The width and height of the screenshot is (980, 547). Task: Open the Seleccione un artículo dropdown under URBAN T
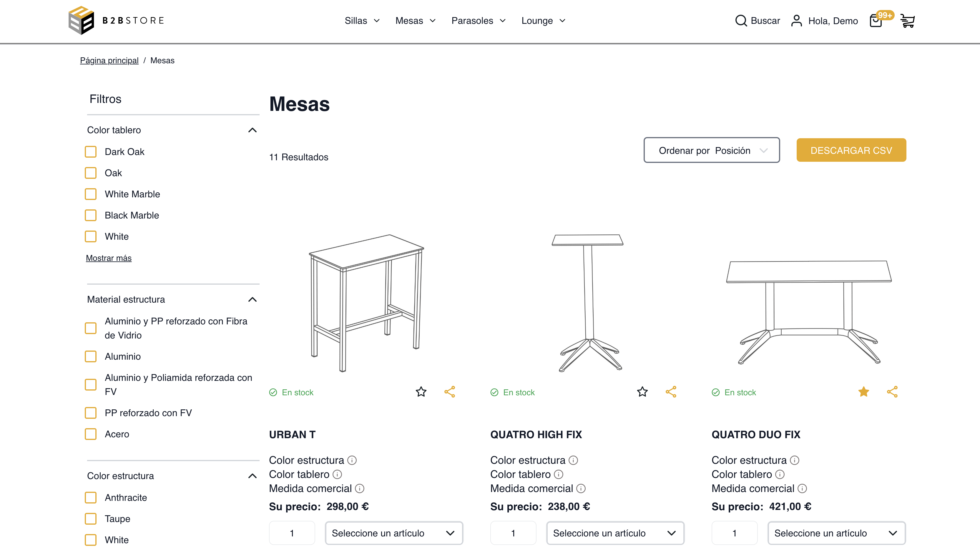coord(394,533)
